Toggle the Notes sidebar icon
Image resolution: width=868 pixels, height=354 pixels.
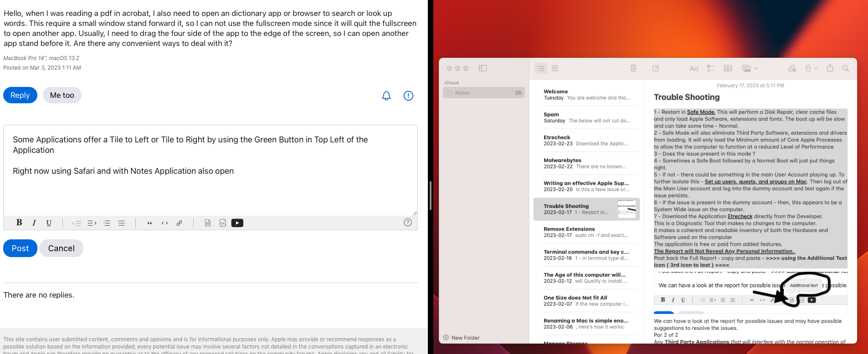(483, 68)
